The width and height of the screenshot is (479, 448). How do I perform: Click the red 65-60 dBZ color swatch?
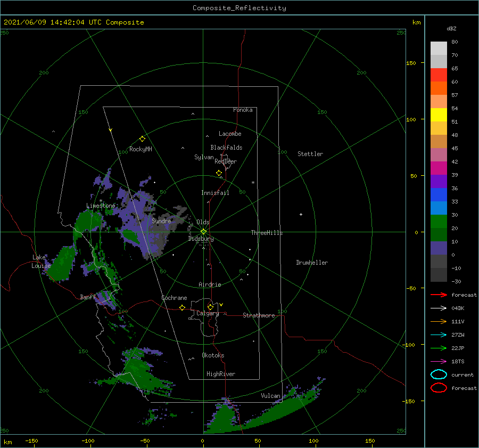coord(439,75)
